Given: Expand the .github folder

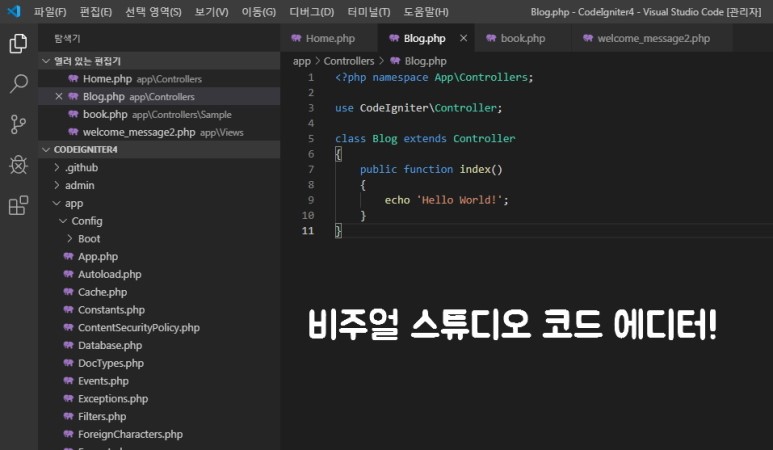Looking at the screenshot, I should point(159,168).
